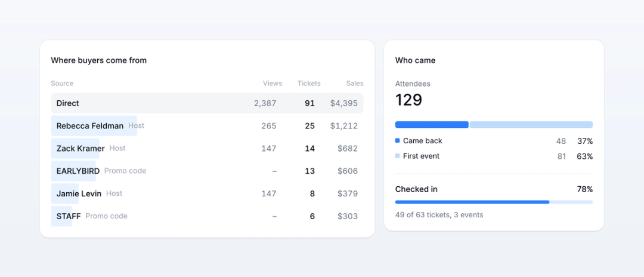Screen dimensions: 644x277
Task: Select the Direct source row
Action: (x=207, y=103)
